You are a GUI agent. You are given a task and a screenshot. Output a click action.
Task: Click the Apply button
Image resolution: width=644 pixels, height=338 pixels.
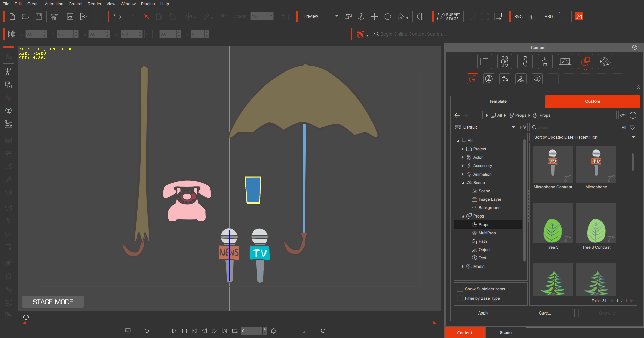click(x=483, y=313)
